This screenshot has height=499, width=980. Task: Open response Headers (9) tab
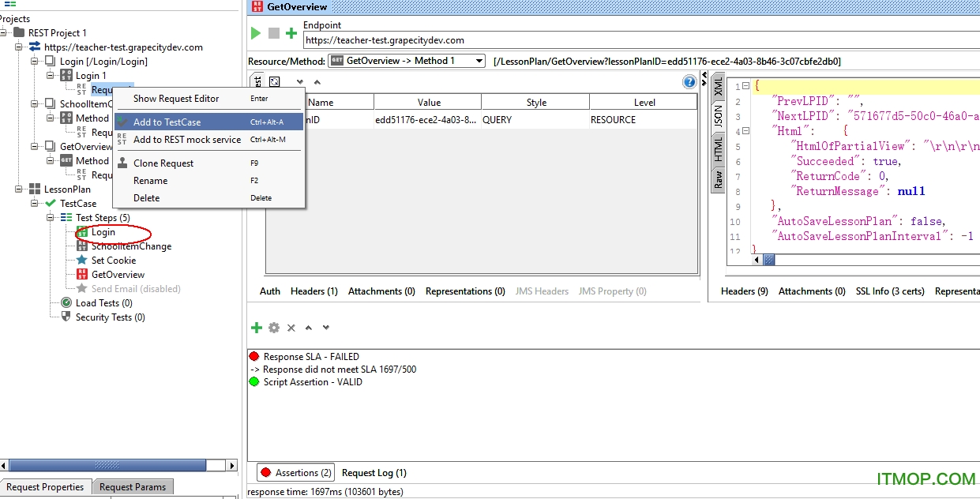pos(745,291)
